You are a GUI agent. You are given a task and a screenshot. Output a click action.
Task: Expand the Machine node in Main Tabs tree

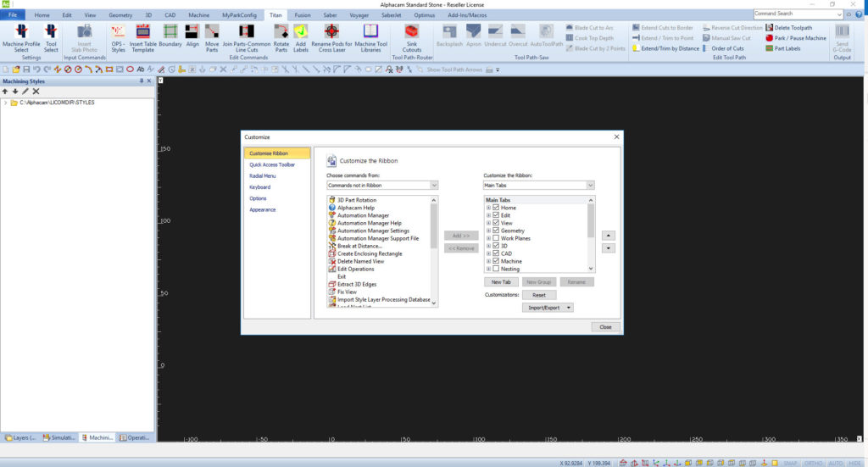[x=488, y=261]
